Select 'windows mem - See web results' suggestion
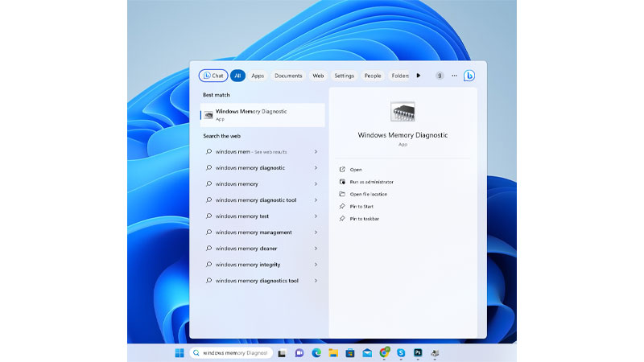This screenshot has height=362, width=644. coord(262,152)
